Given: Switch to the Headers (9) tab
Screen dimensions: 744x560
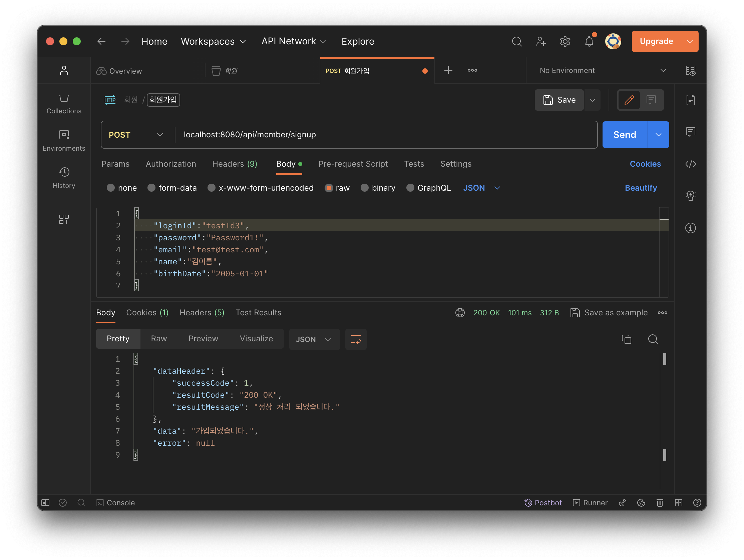Looking at the screenshot, I should [x=235, y=164].
